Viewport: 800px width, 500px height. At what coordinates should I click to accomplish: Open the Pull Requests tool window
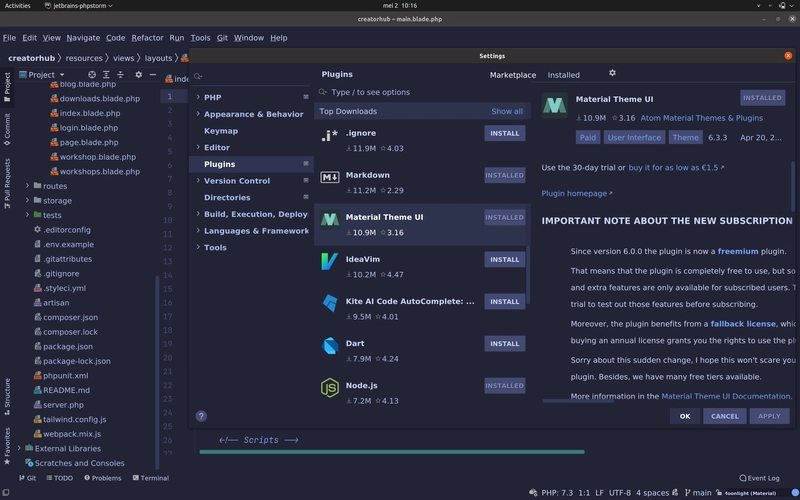[x=7, y=183]
